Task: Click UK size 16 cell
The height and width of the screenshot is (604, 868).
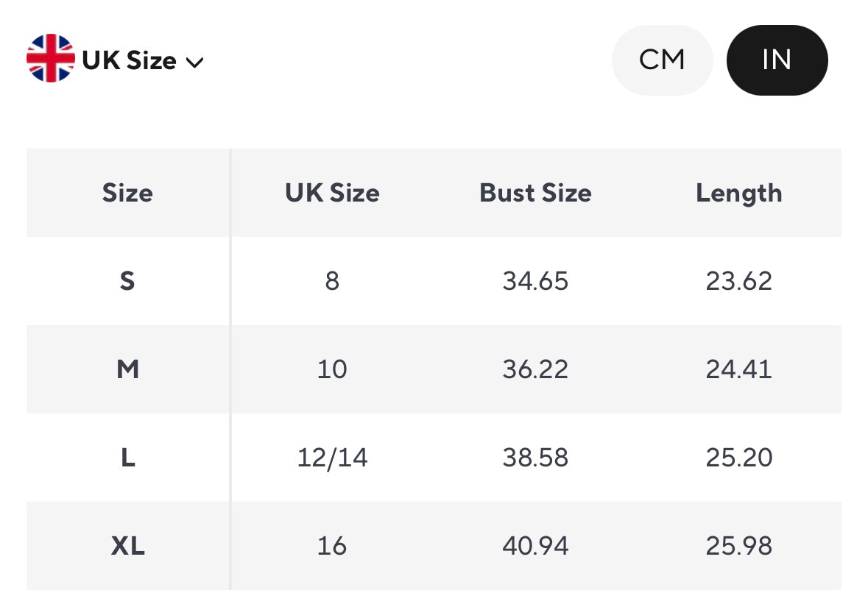Action: (332, 546)
